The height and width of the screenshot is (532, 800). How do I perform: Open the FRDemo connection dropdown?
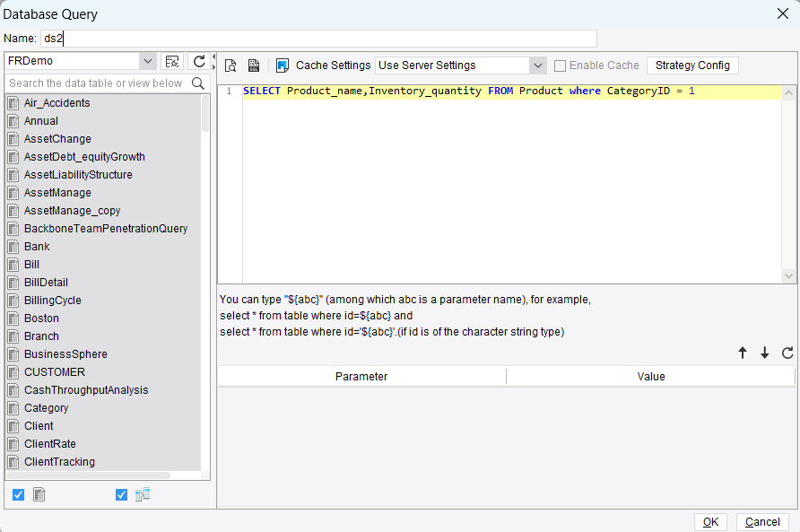tap(147, 61)
